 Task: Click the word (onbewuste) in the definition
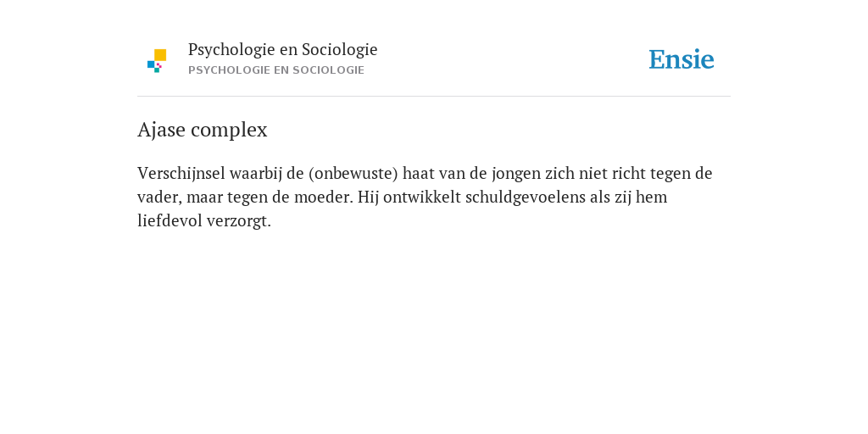point(353,174)
